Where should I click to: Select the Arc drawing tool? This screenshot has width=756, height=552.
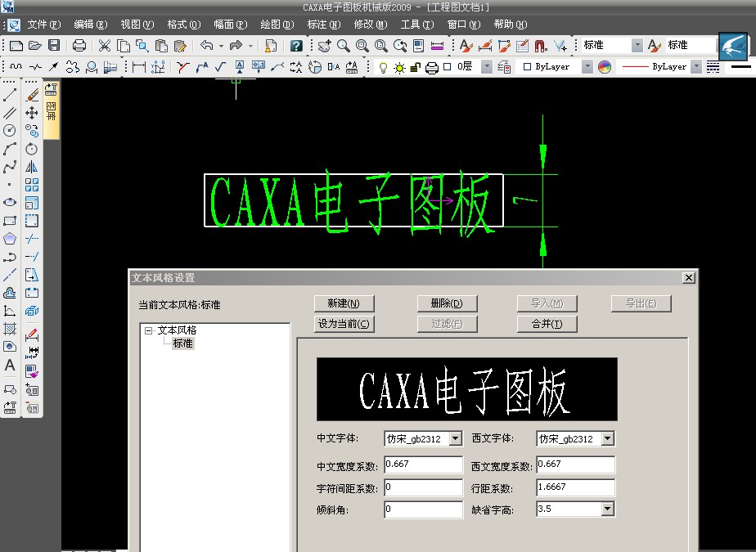click(10, 149)
